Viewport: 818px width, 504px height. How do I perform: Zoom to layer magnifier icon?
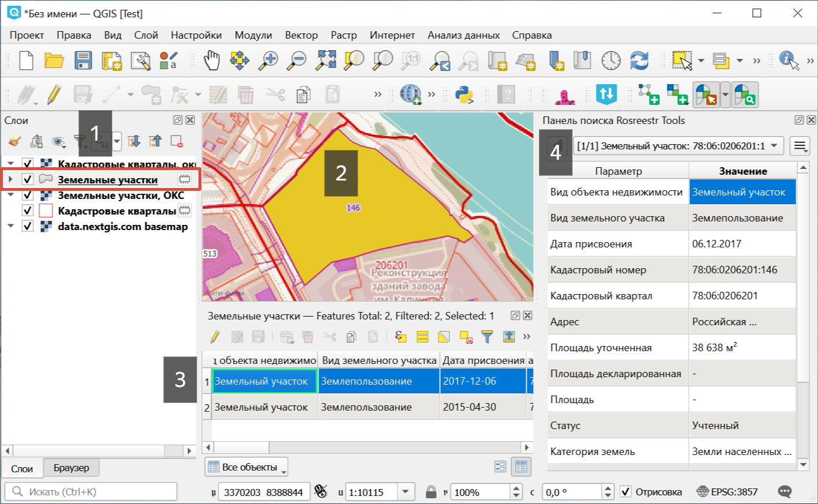(382, 60)
